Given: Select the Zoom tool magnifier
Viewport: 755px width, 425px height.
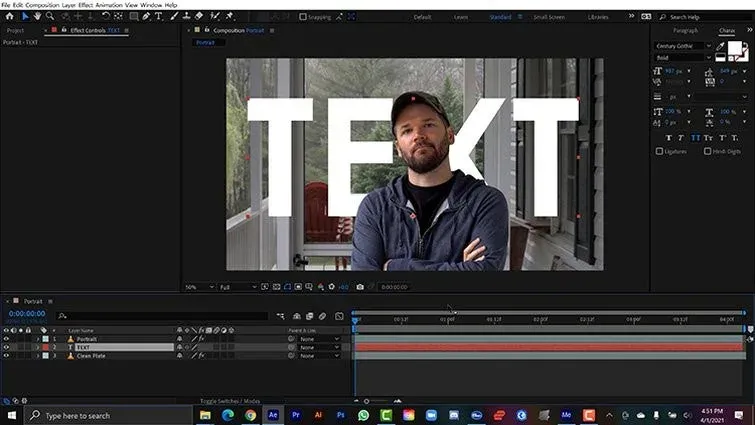Looking at the screenshot, I should pos(50,16).
